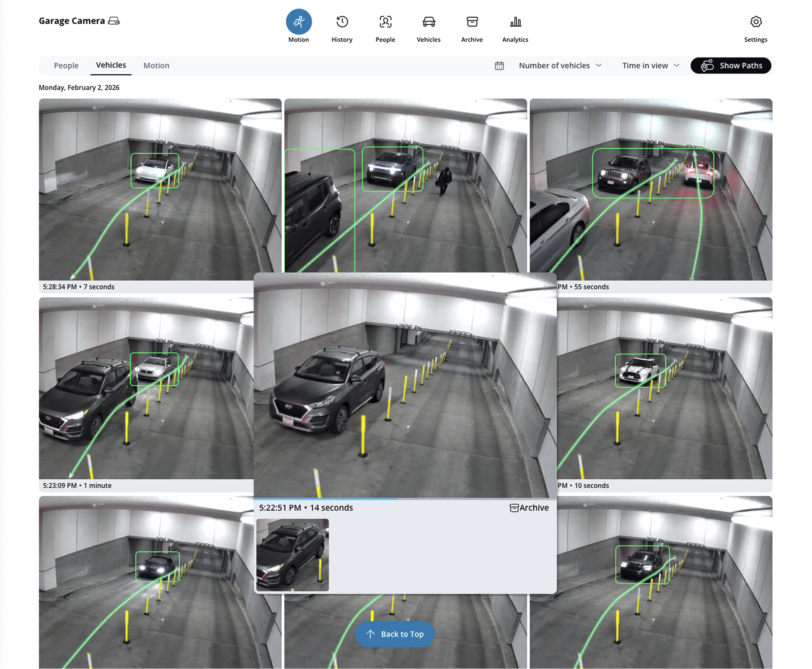Image resolution: width=812 pixels, height=669 pixels.
Task: Switch to the Motion tab
Action: (156, 66)
